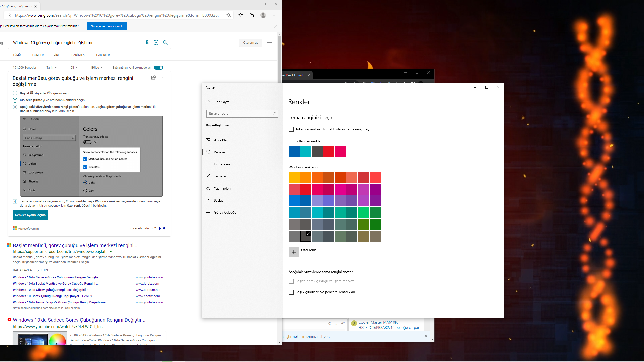The height and width of the screenshot is (362, 644).
Task: Open the www.lordiz.com link
Action: coord(147,284)
